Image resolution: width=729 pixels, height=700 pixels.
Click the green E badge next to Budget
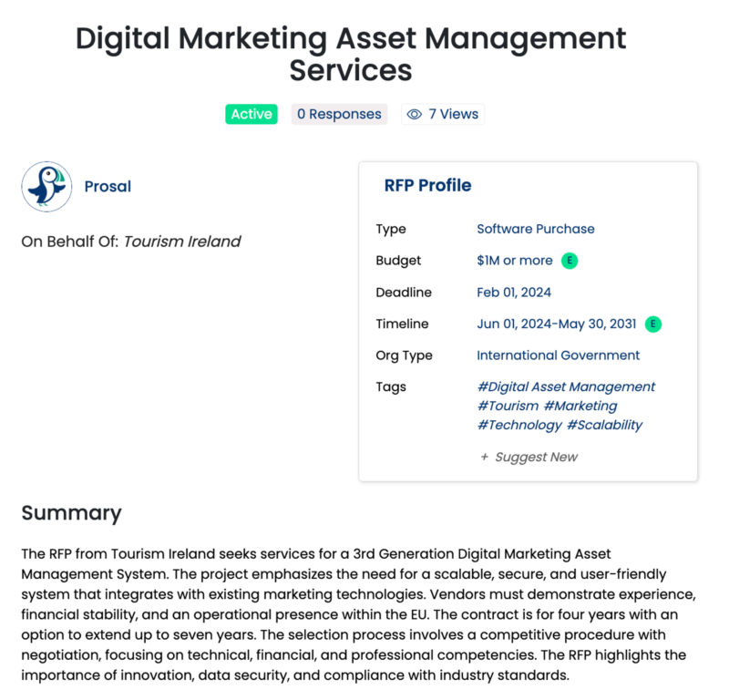[x=570, y=261]
